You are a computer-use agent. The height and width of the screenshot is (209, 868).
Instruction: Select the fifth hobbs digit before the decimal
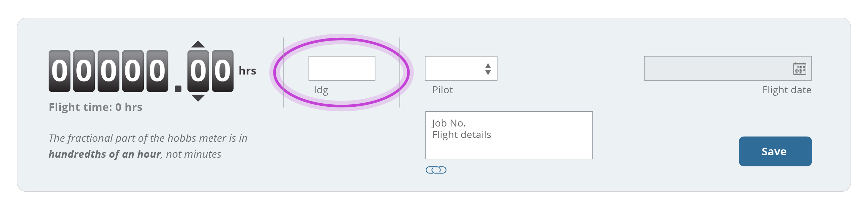(157, 71)
